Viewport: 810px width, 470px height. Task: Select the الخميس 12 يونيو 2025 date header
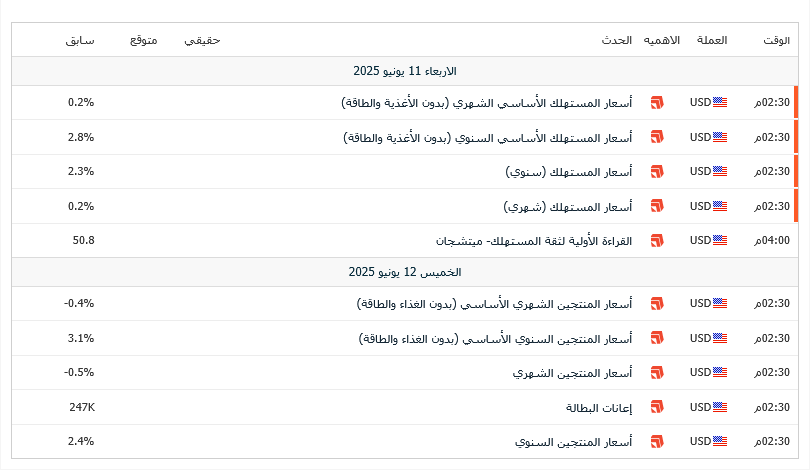405,272
